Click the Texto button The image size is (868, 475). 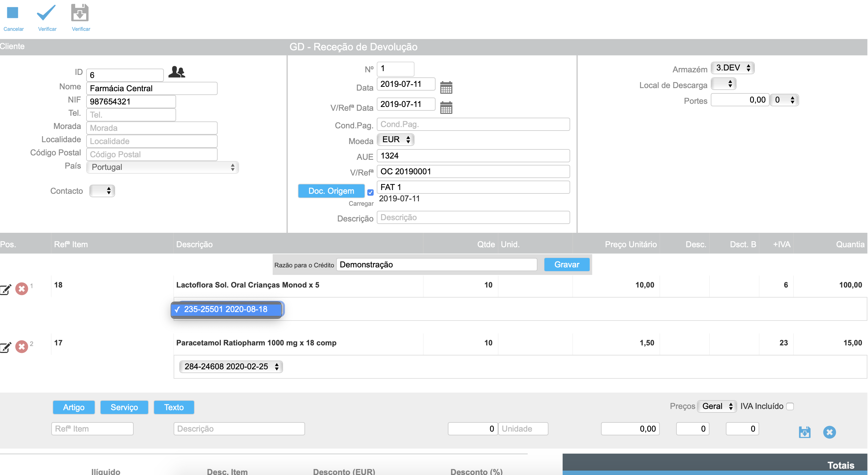pos(174,407)
